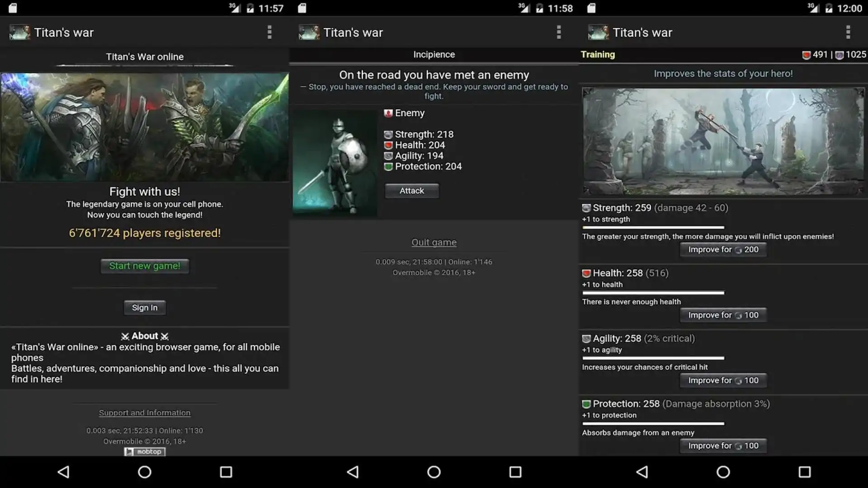Viewport: 868px width, 488px height.
Task: Tap Android Home button on 11:57 screen
Action: click(x=145, y=472)
